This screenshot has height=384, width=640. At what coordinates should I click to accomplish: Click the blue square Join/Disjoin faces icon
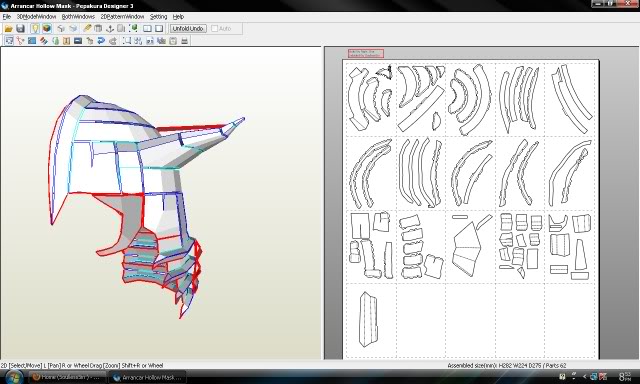click(32, 41)
